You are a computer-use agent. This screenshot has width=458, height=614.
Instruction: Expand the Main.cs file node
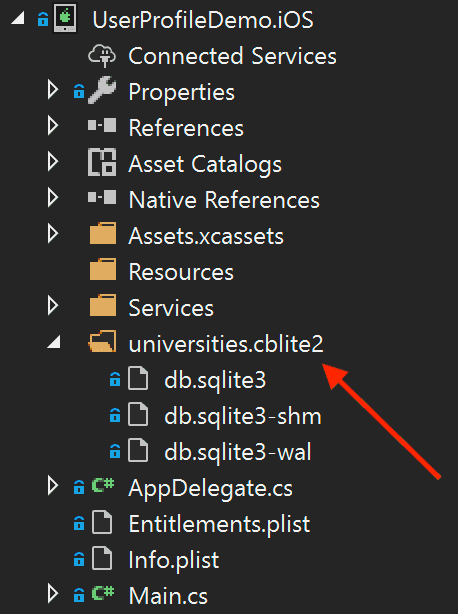[53, 594]
